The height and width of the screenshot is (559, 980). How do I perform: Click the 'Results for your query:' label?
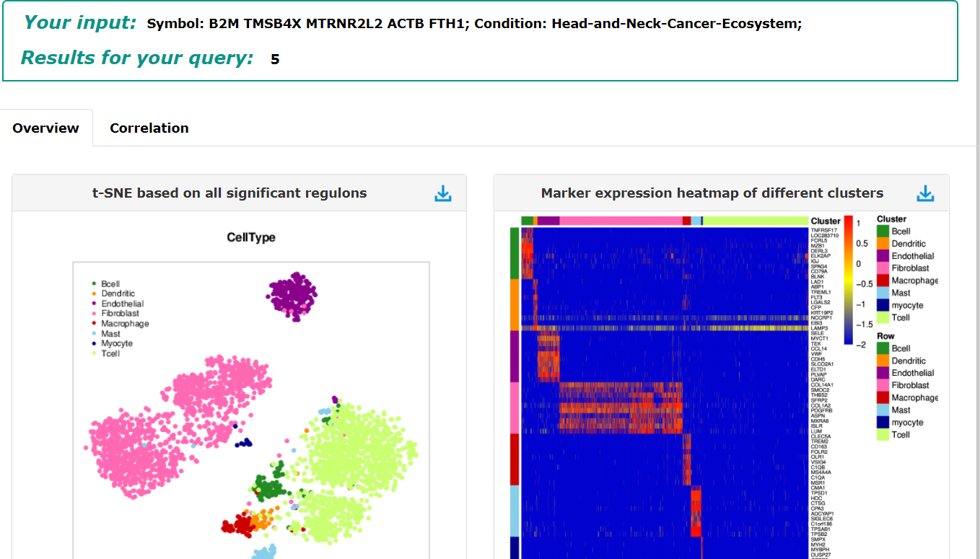(x=137, y=58)
